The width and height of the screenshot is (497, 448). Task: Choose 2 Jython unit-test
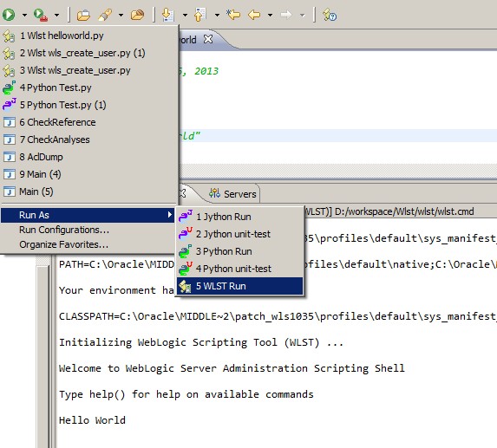[240, 234]
